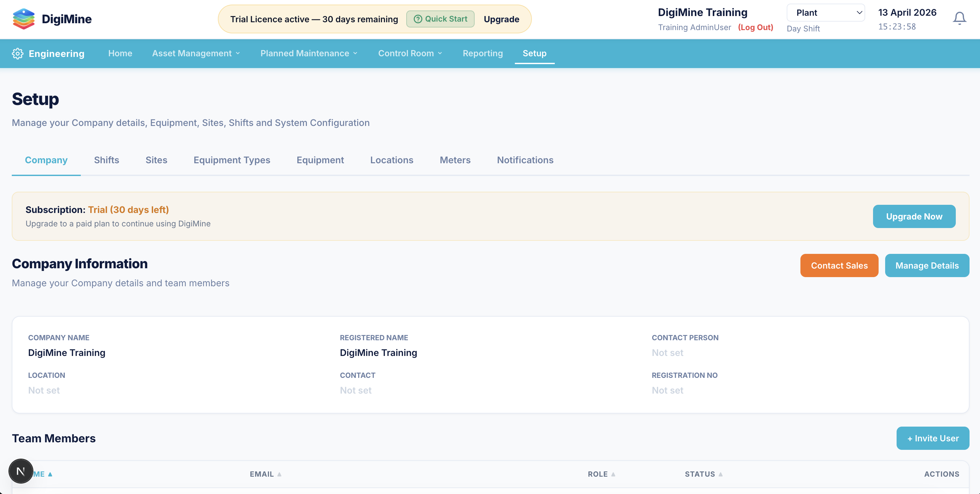Screen dimensions: 980x494
Task: Sort team members by Email arrow
Action: point(279,474)
